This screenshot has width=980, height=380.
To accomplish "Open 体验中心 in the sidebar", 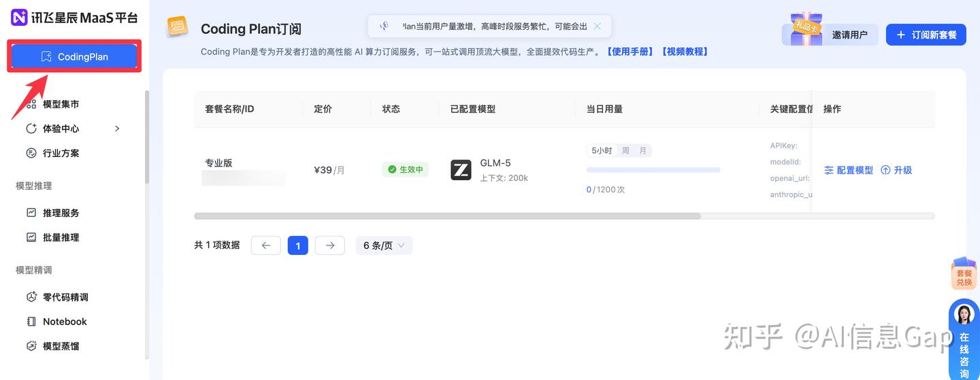I will coord(61,128).
